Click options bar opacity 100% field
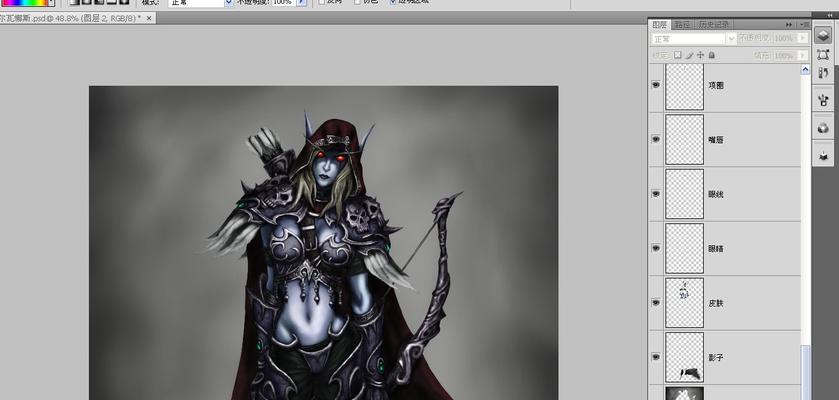This screenshot has width=839, height=400. coord(284,2)
